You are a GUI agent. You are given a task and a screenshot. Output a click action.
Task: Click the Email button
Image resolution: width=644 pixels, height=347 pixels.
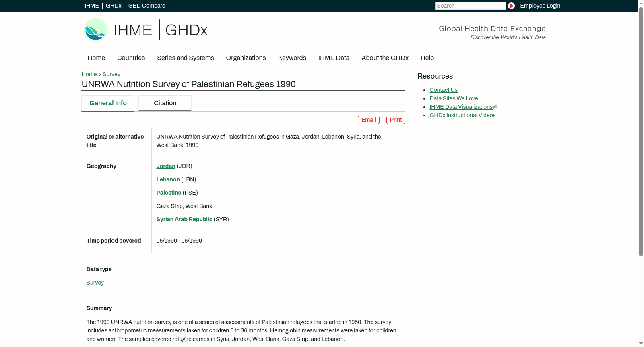(369, 120)
